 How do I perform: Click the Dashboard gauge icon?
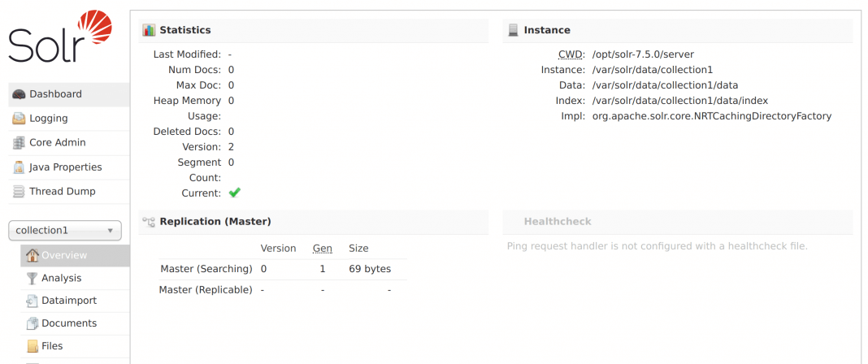click(19, 94)
